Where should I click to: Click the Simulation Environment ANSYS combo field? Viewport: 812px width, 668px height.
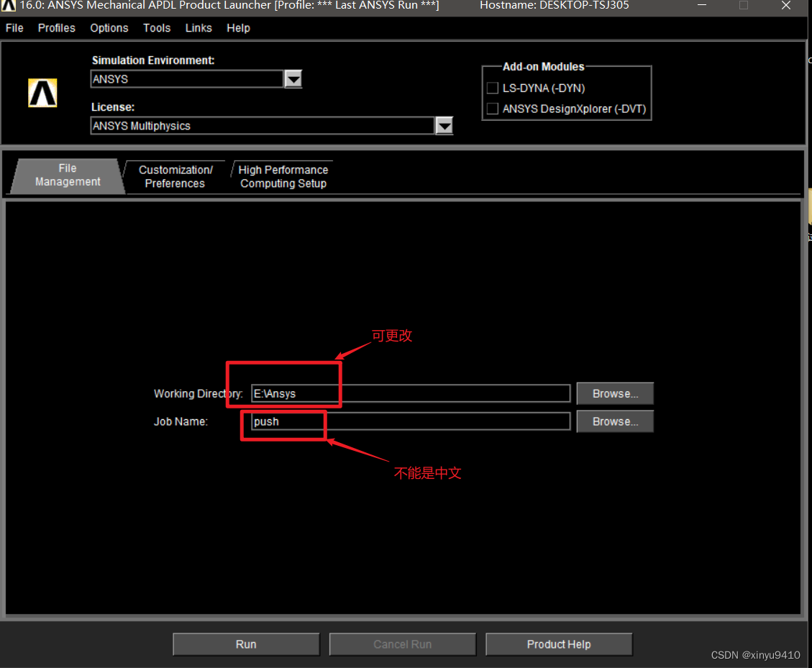coord(187,79)
